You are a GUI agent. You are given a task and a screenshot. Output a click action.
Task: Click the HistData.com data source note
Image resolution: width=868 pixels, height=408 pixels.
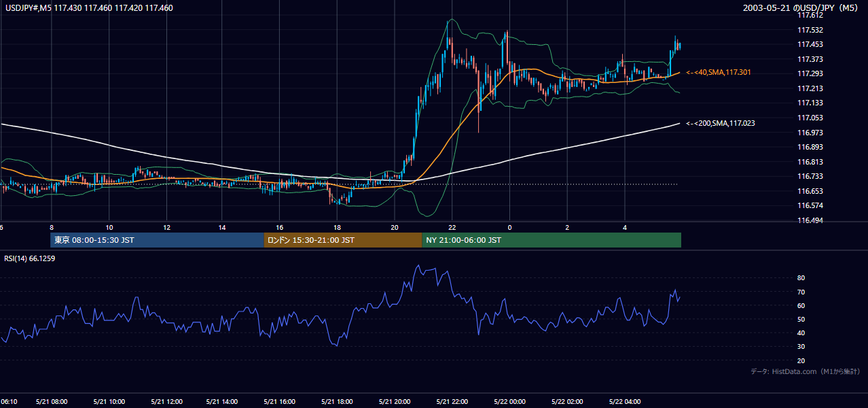(806, 371)
